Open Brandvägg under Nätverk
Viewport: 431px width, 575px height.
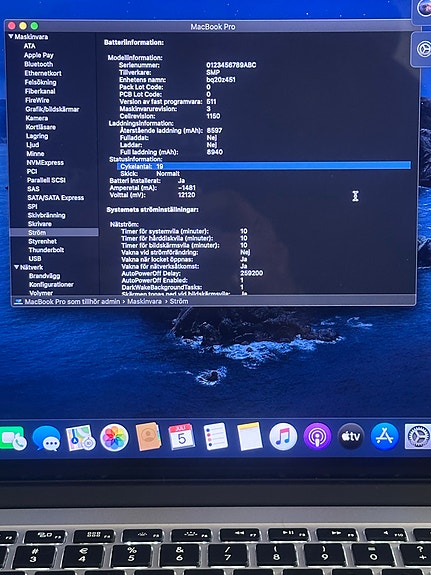[x=44, y=276]
